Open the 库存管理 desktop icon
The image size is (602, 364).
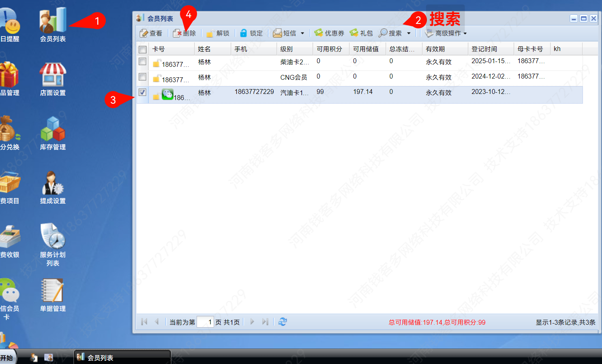[53, 133]
